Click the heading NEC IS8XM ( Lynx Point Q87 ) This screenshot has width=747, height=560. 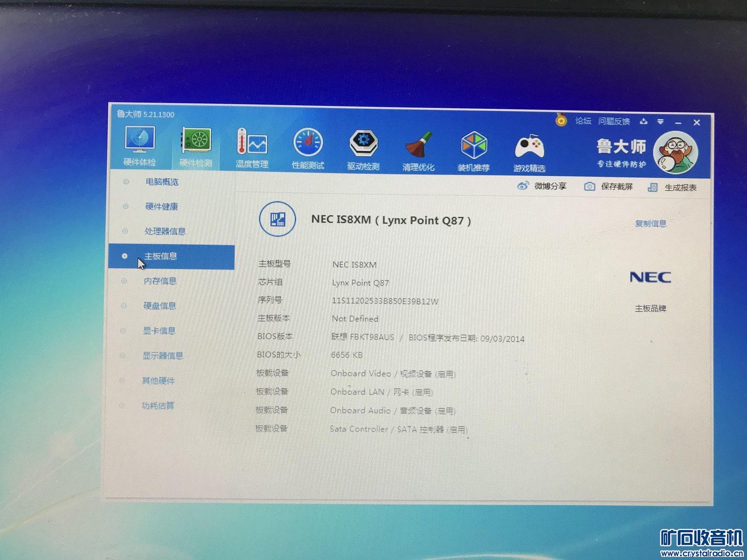pos(391,220)
